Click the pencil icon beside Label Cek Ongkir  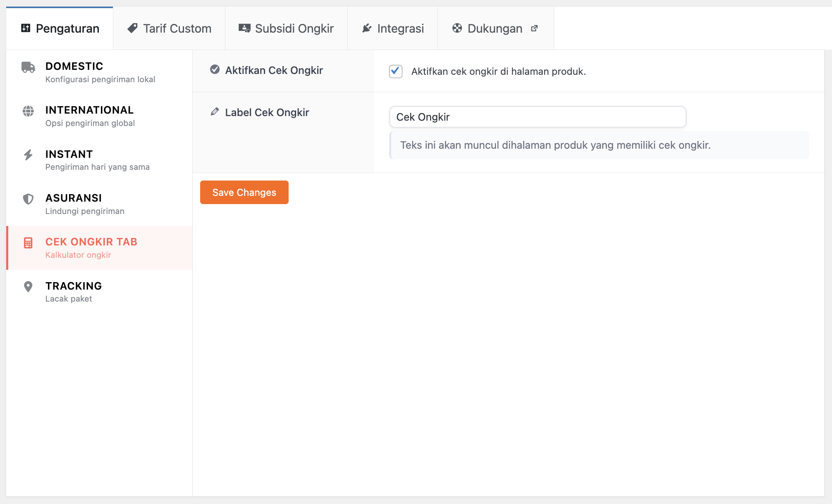coord(215,112)
